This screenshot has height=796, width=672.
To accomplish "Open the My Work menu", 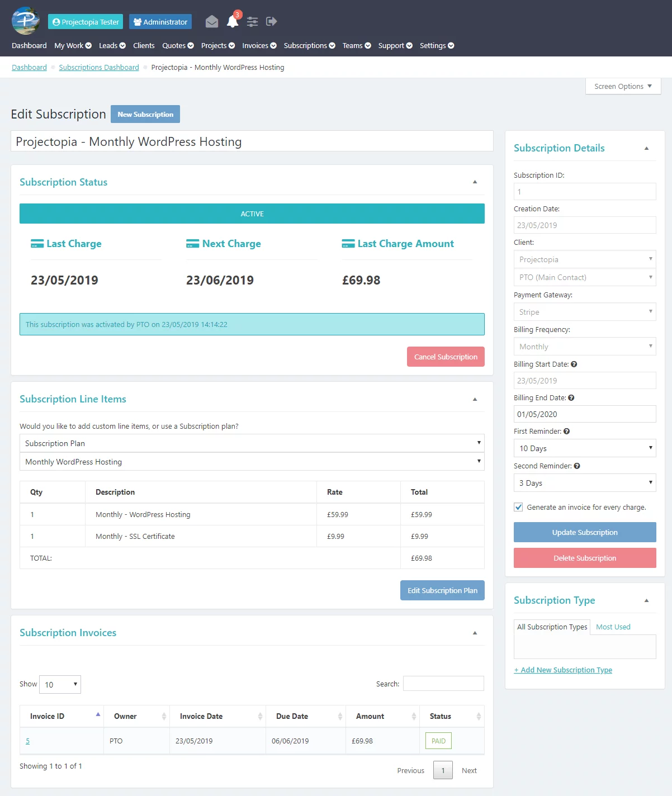I will tap(73, 46).
